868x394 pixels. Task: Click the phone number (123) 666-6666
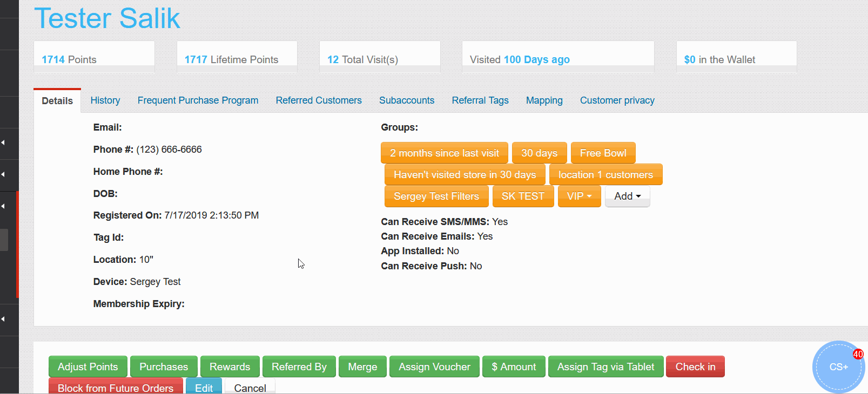pyautogui.click(x=169, y=150)
